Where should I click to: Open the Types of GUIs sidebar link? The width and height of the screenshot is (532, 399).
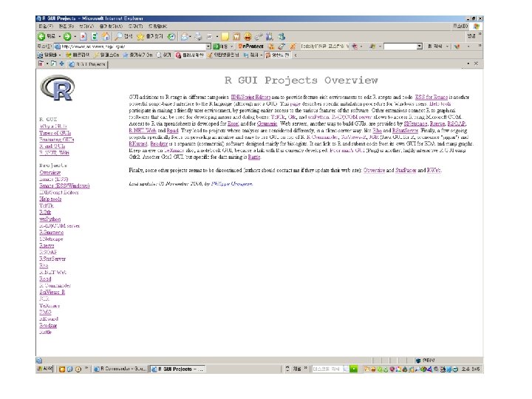[55, 133]
